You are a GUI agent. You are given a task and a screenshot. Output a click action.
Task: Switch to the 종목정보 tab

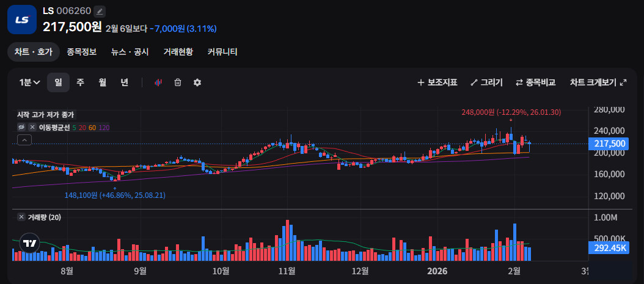tap(82, 52)
